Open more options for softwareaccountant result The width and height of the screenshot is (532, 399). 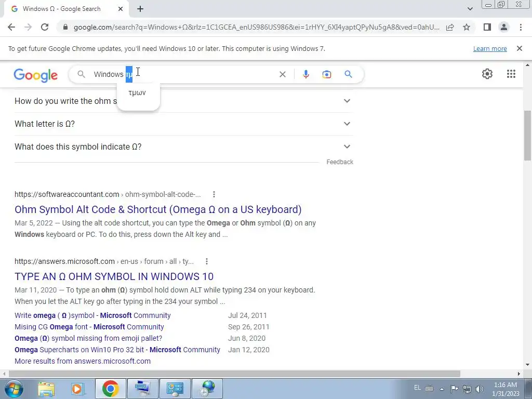[x=214, y=194]
